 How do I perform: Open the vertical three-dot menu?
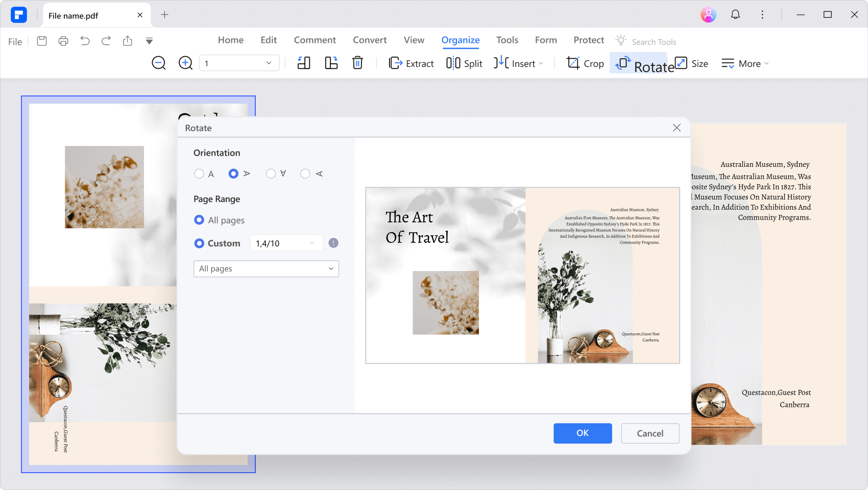coord(762,15)
